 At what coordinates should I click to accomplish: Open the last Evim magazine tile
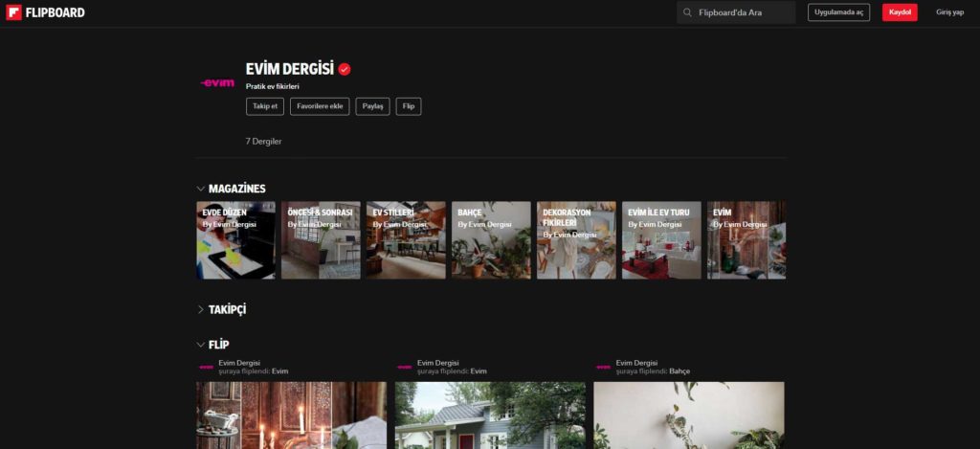coord(746,240)
